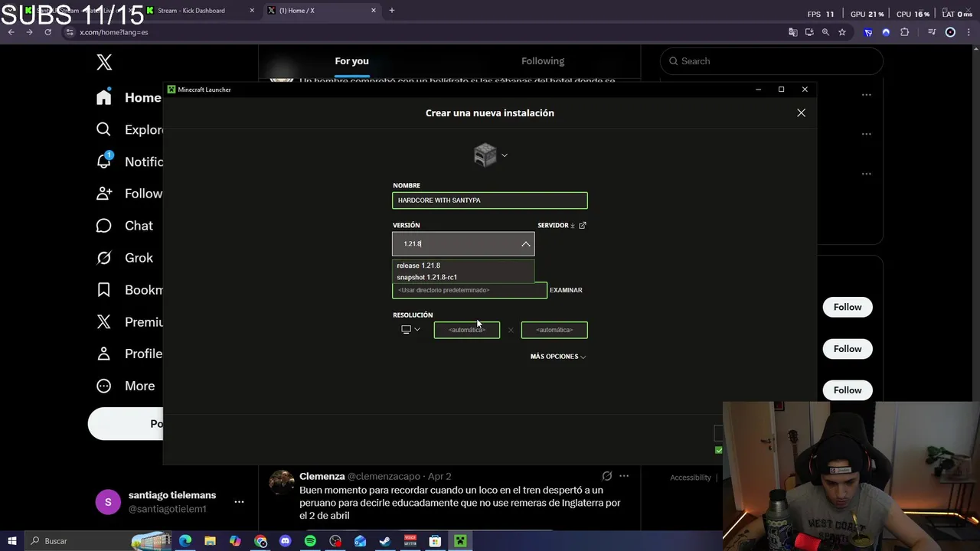Open Bookmarks in X sidebar

129,290
